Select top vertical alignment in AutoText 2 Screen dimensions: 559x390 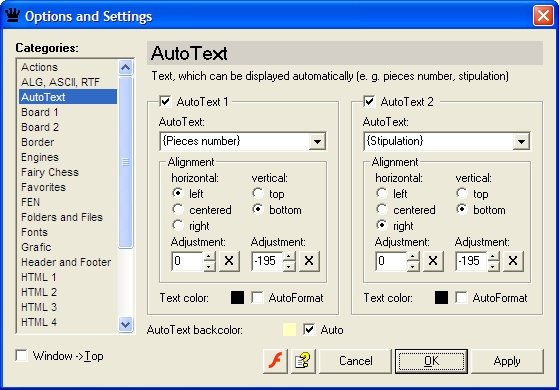coord(462,193)
